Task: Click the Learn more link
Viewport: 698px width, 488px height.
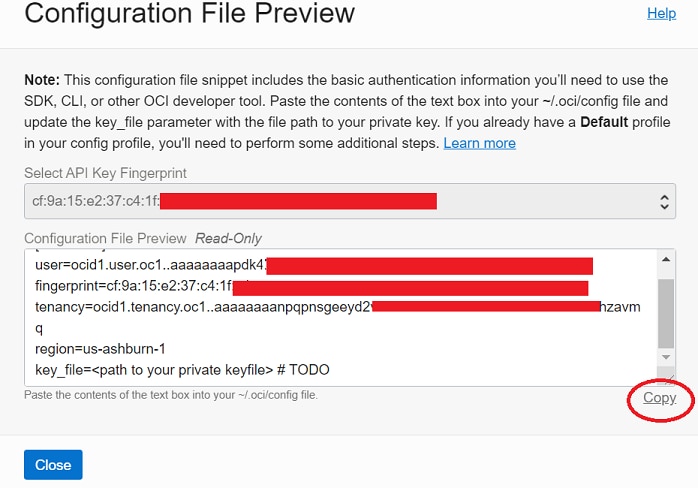Action: [479, 143]
